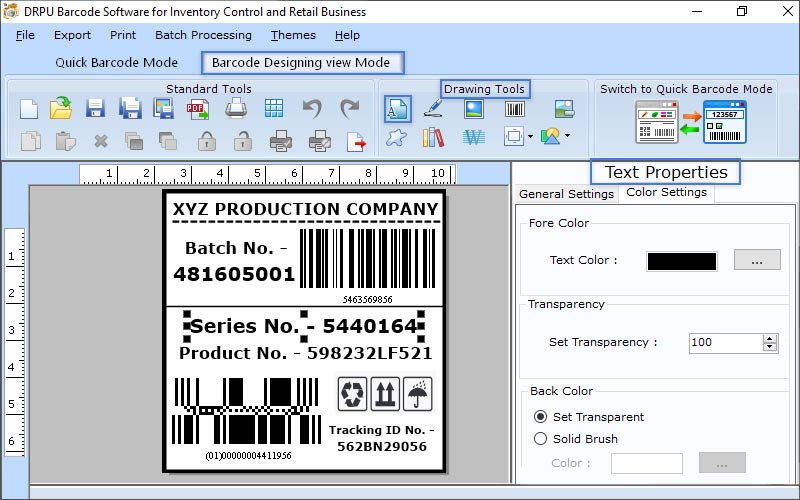Select the Product No. text line
800x500 pixels.
point(306,353)
